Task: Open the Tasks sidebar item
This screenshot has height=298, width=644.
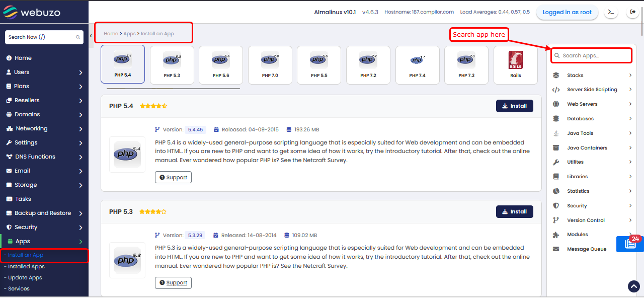Action: pos(23,199)
